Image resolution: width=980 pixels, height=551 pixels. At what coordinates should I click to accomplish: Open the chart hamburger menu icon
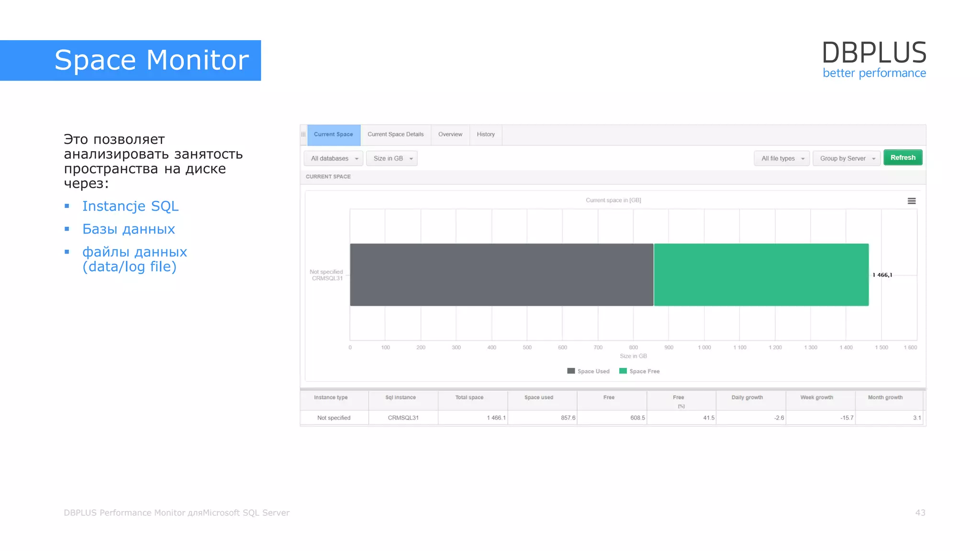coord(911,201)
